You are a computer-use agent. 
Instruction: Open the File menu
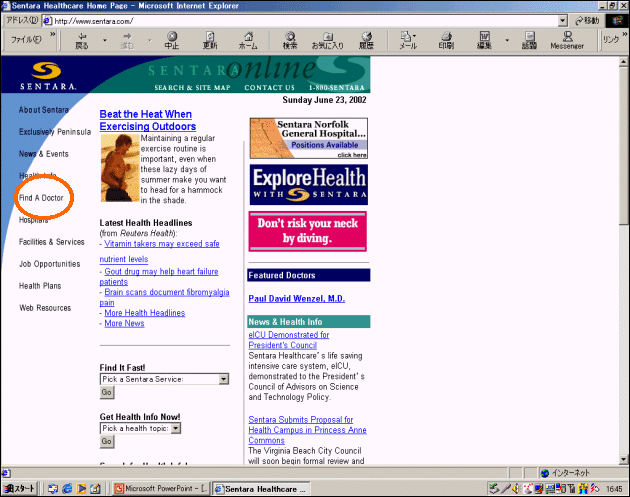click(x=24, y=39)
